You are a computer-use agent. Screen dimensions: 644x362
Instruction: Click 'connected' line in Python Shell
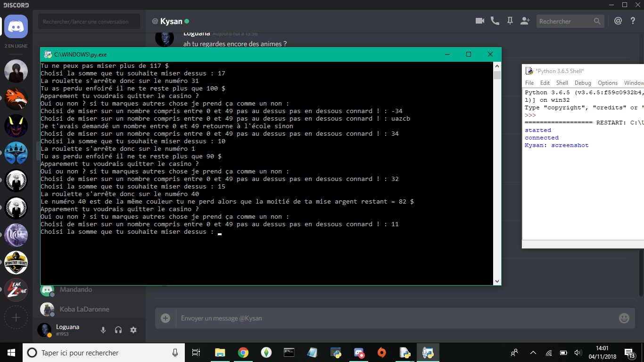click(x=541, y=138)
